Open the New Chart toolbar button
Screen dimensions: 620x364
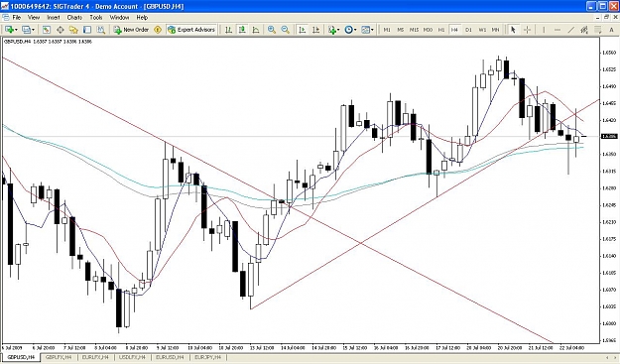point(9,30)
